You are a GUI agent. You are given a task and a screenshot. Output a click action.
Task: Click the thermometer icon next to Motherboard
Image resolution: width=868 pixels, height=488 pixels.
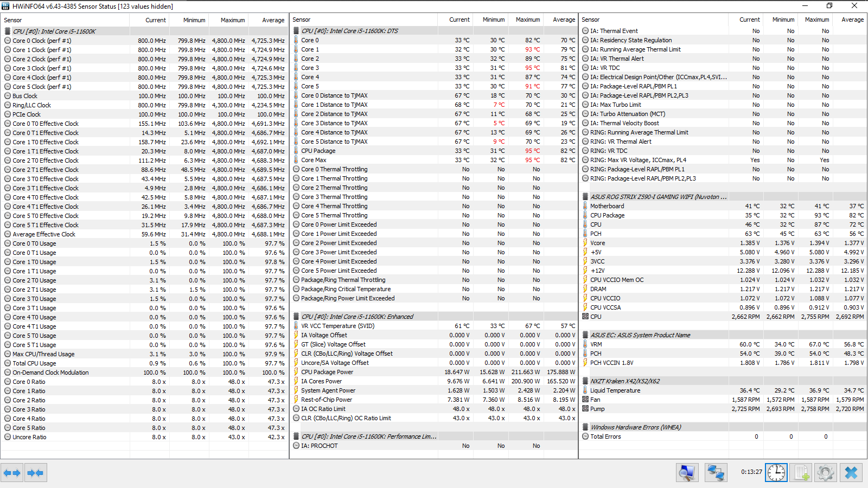[585, 206]
